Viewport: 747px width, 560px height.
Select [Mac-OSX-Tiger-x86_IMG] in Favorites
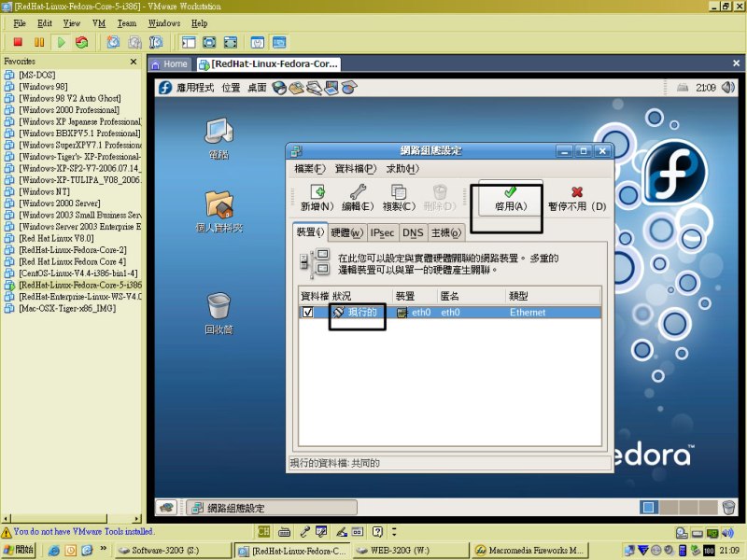67,308
